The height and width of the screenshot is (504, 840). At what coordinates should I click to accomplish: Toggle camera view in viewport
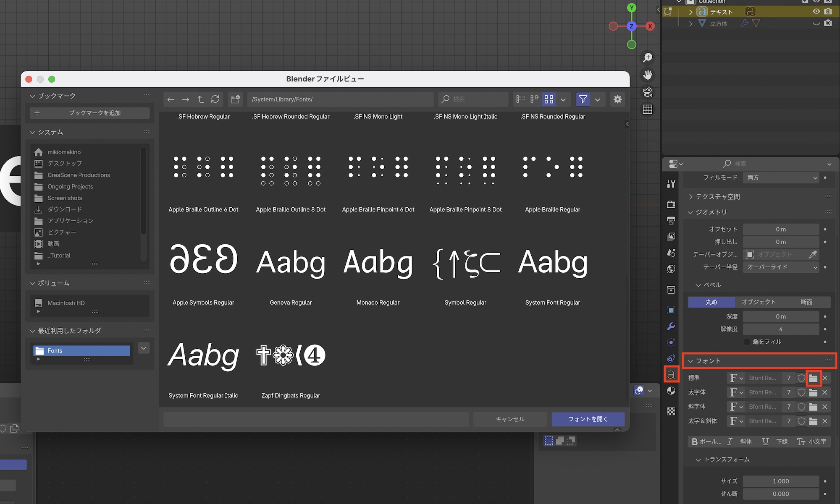click(648, 92)
